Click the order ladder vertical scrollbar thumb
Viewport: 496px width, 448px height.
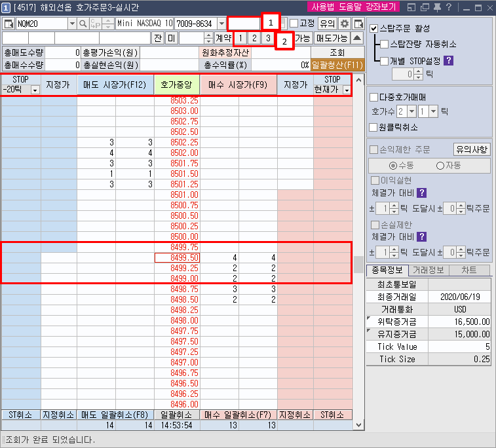(x=358, y=265)
